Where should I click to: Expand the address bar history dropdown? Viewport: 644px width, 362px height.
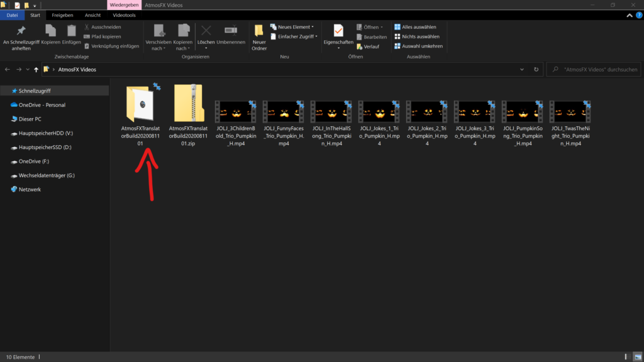point(521,69)
